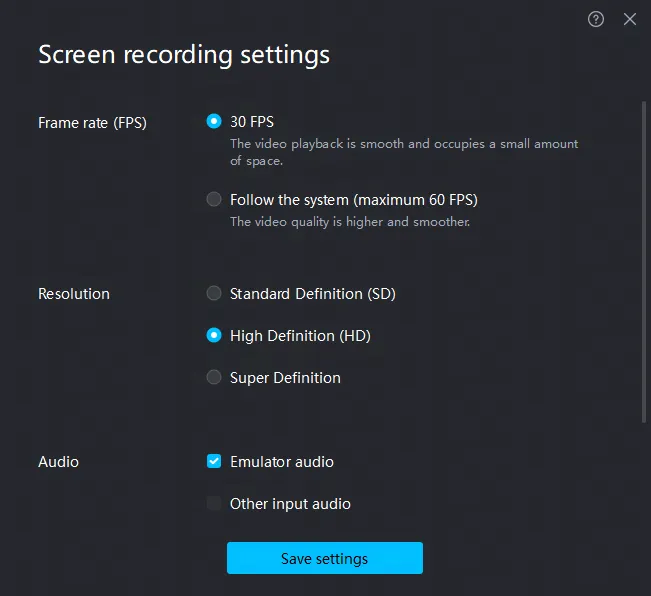Click the Other input audio label text
Viewport: 651px width, 596px height.
(290, 504)
